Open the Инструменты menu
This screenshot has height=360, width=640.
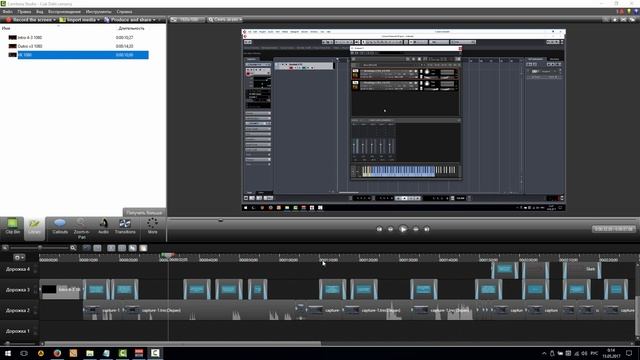(x=98, y=11)
